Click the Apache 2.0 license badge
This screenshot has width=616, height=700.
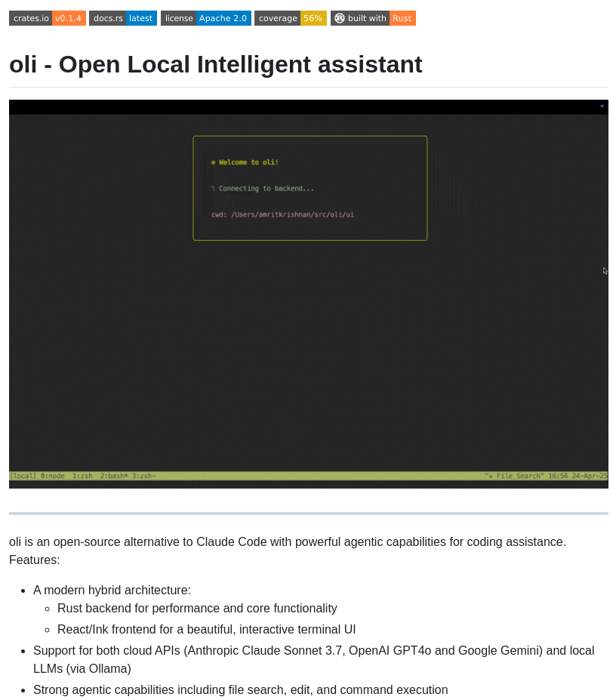pos(205,18)
